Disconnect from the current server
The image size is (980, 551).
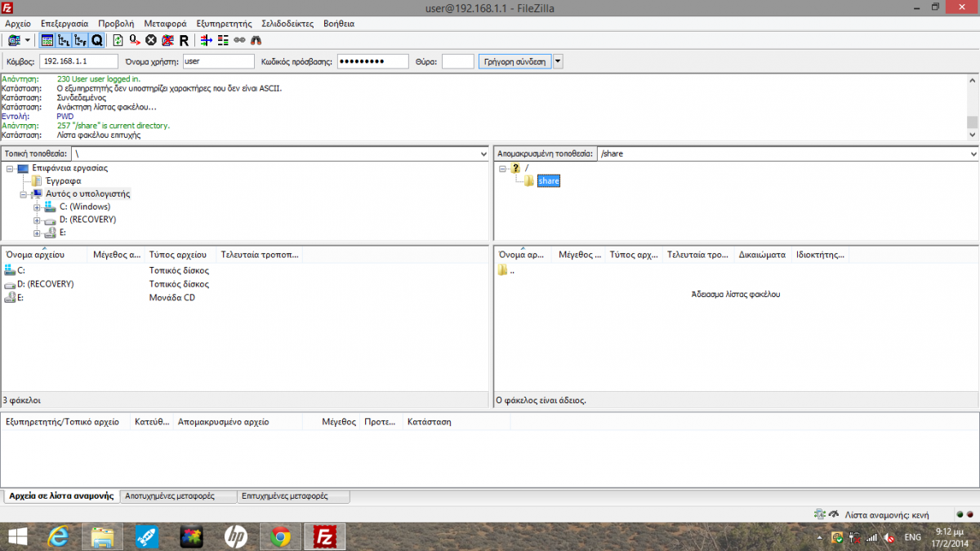167,40
